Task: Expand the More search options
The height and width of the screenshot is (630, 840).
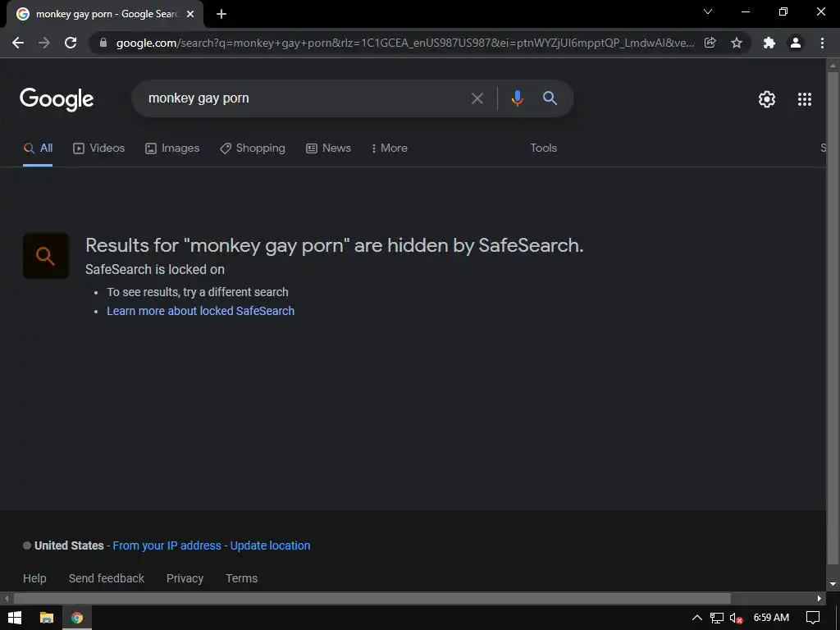Action: (x=389, y=148)
